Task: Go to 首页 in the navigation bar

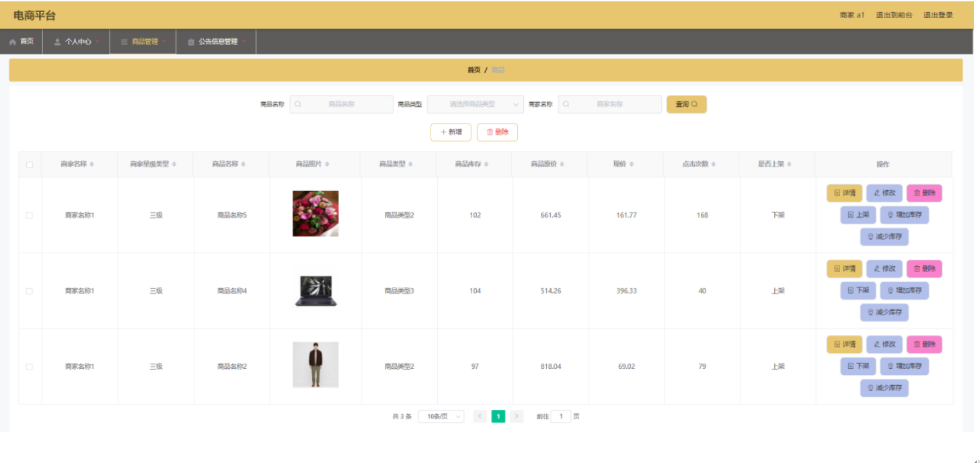Action: click(x=22, y=42)
